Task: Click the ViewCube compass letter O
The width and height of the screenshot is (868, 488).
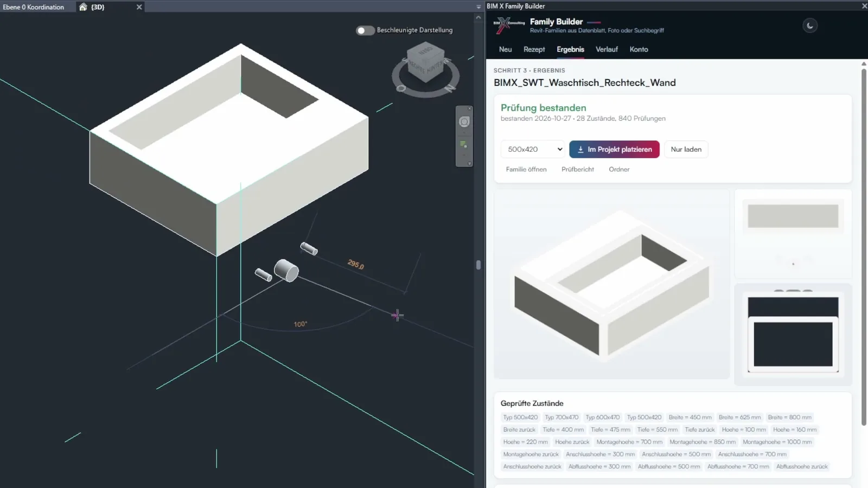Action: 401,88
